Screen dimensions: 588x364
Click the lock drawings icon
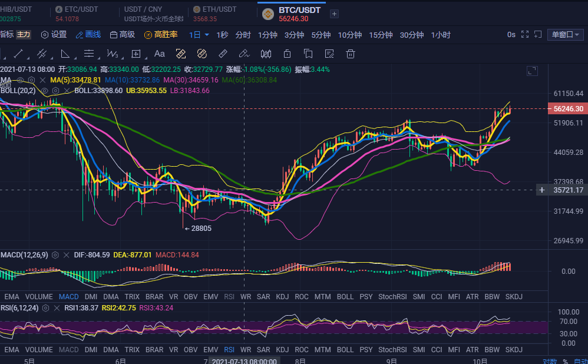click(287, 54)
